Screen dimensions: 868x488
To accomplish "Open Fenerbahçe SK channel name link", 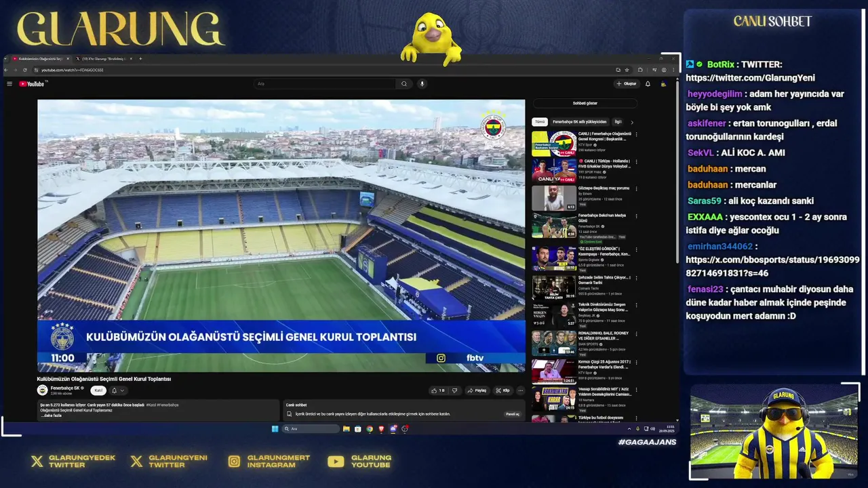I will 65,388.
